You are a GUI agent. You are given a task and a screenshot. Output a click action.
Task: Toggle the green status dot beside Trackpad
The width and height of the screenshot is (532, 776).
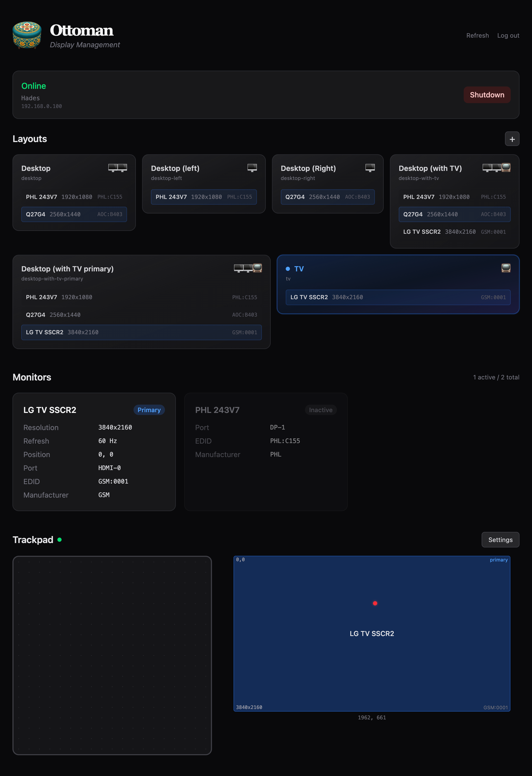[x=60, y=539]
